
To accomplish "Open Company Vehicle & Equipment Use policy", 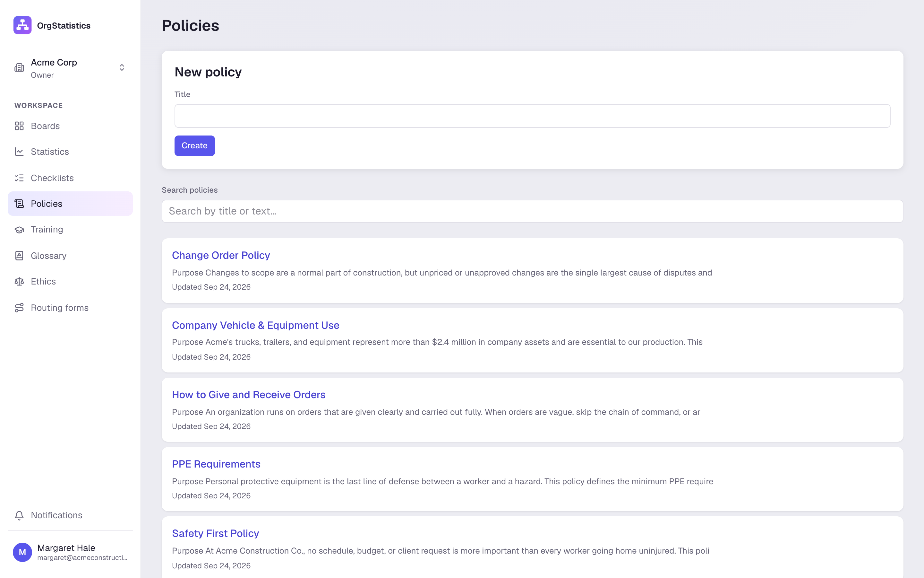I will click(255, 325).
